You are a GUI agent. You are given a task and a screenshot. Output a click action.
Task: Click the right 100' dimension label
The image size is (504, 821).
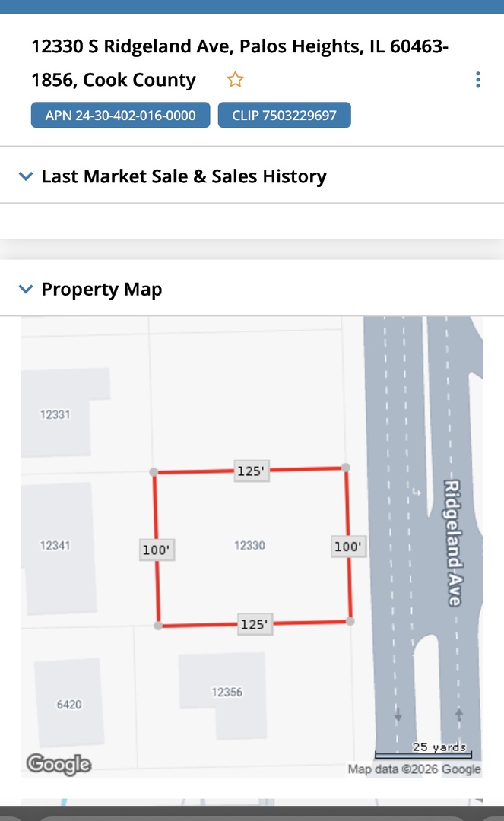(x=349, y=547)
